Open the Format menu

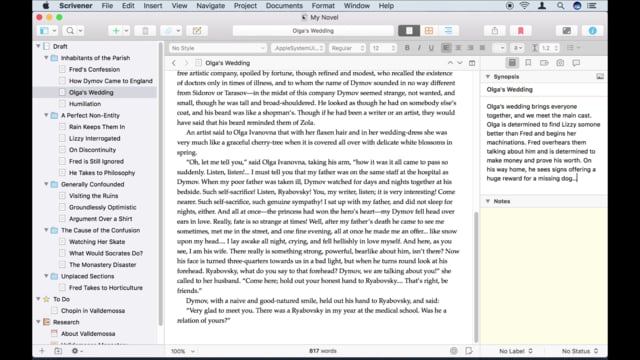pos(323,6)
